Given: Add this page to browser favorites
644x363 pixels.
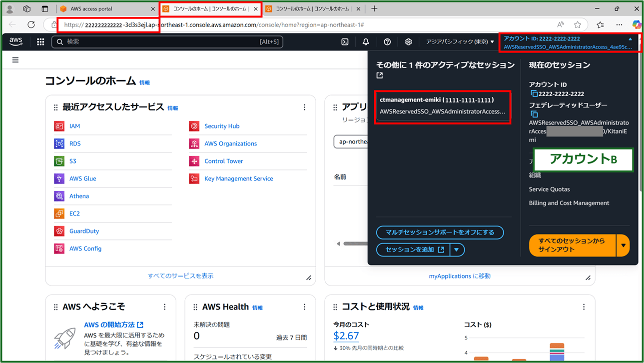Looking at the screenshot, I should [578, 24].
